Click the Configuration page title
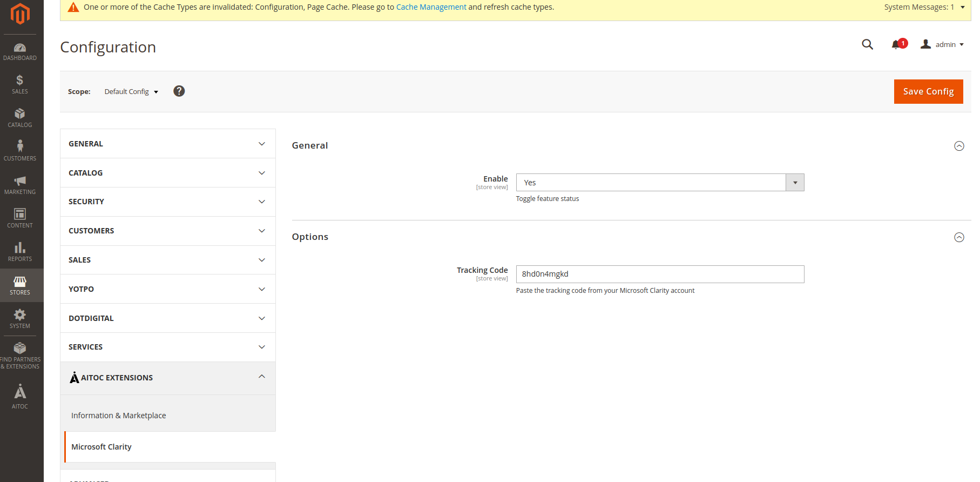The height and width of the screenshot is (482, 980). point(108,47)
